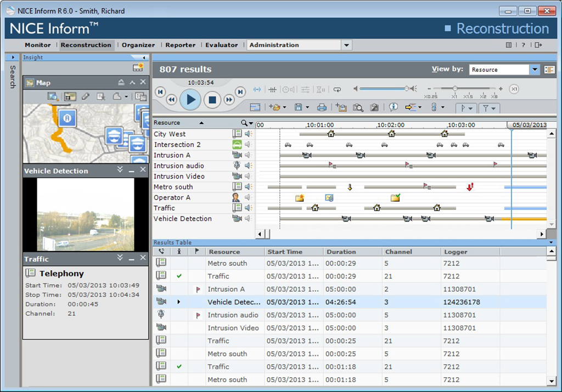This screenshot has height=392, width=562.
Task: Click the Stop playback button
Action: pos(212,99)
